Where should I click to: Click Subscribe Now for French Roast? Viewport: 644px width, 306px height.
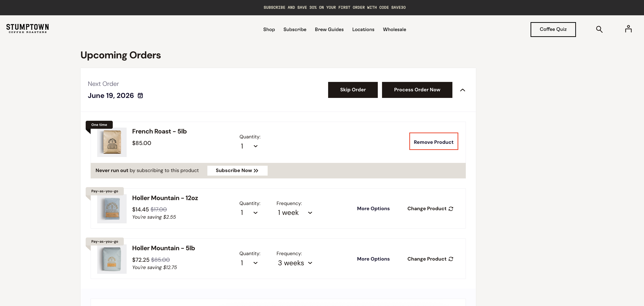coord(237,170)
